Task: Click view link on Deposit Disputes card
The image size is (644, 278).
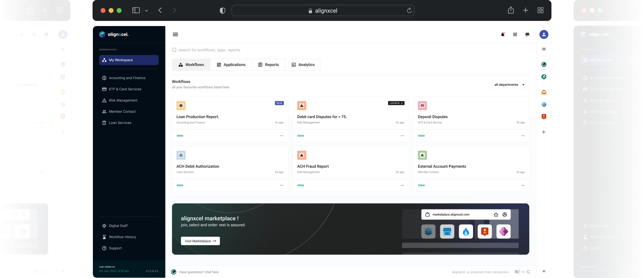Action: click(421, 136)
